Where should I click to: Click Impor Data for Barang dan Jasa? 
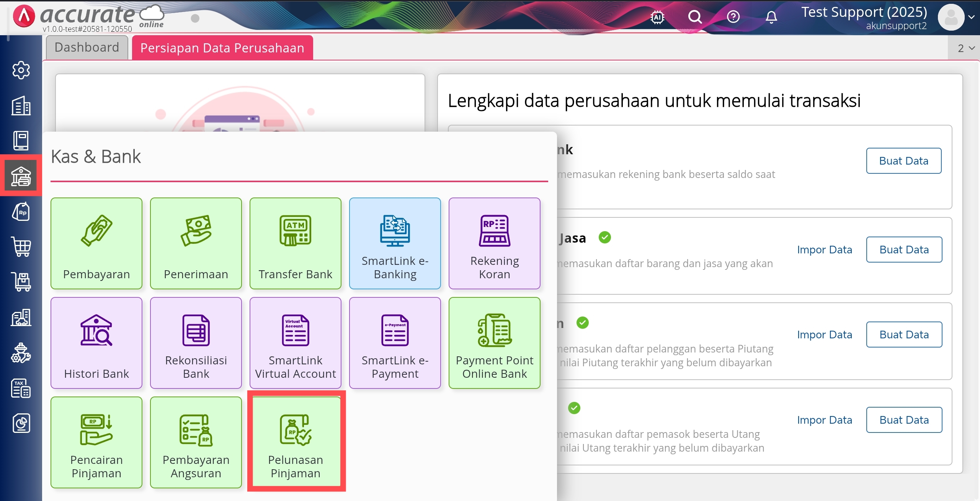pyautogui.click(x=824, y=250)
